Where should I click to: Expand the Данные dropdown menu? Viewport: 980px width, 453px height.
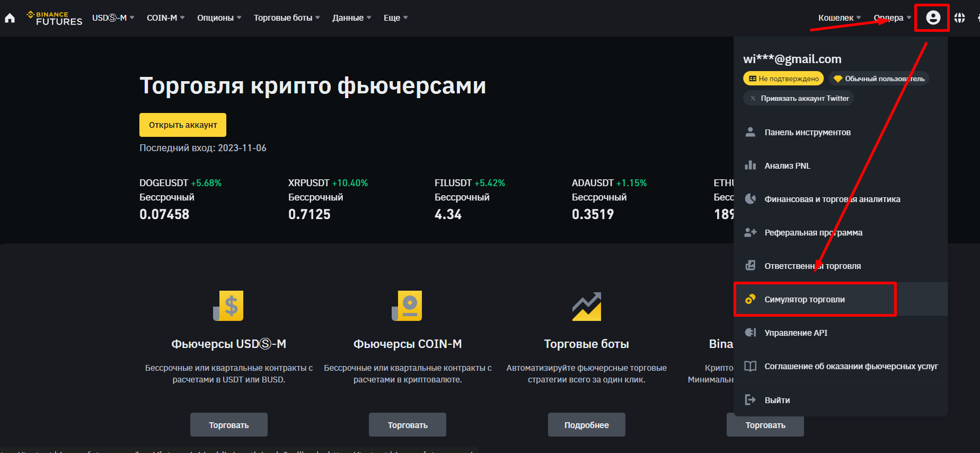click(x=352, y=18)
